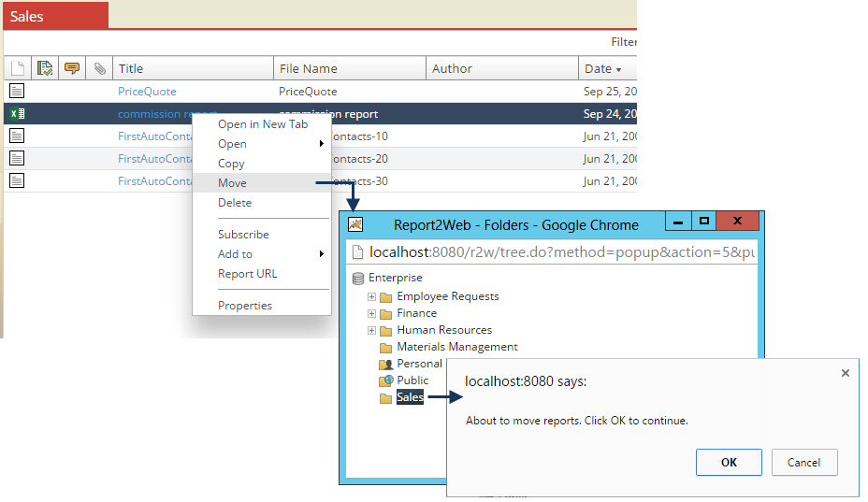Open Properties from context menu
This screenshot has height=502, width=868.
(263, 306)
